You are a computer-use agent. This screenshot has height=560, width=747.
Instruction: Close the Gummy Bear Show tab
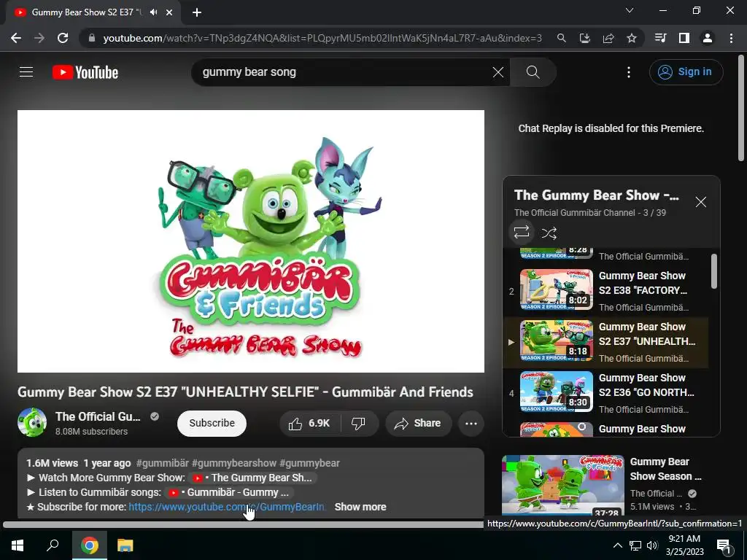[x=169, y=12]
